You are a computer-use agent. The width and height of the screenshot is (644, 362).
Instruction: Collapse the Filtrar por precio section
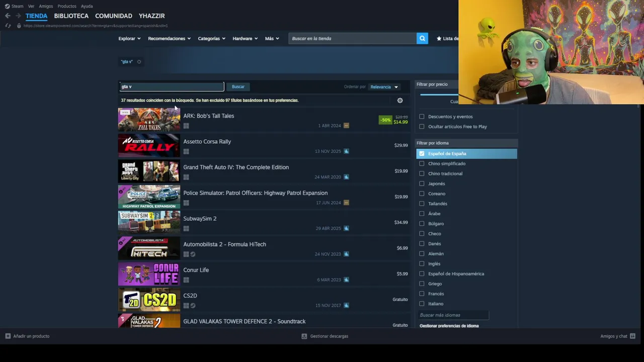tap(437, 84)
